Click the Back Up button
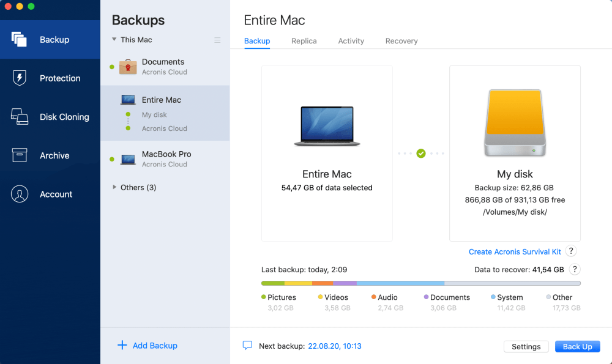The image size is (612, 364). click(577, 346)
